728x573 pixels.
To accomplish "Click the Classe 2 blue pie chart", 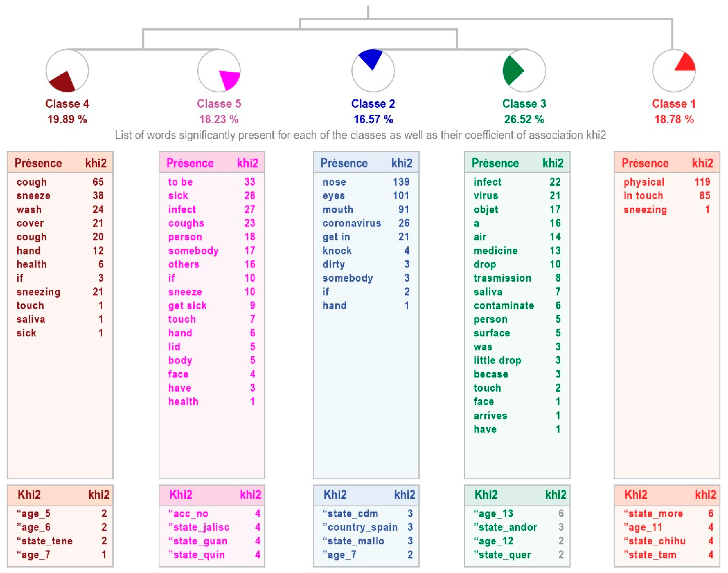I will pyautogui.click(x=373, y=71).
